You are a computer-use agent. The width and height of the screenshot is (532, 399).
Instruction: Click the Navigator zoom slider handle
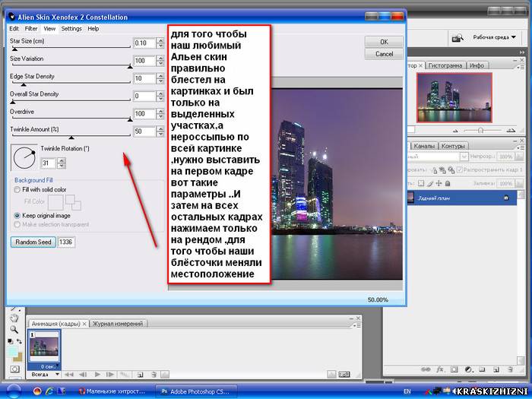pyautogui.click(x=480, y=130)
